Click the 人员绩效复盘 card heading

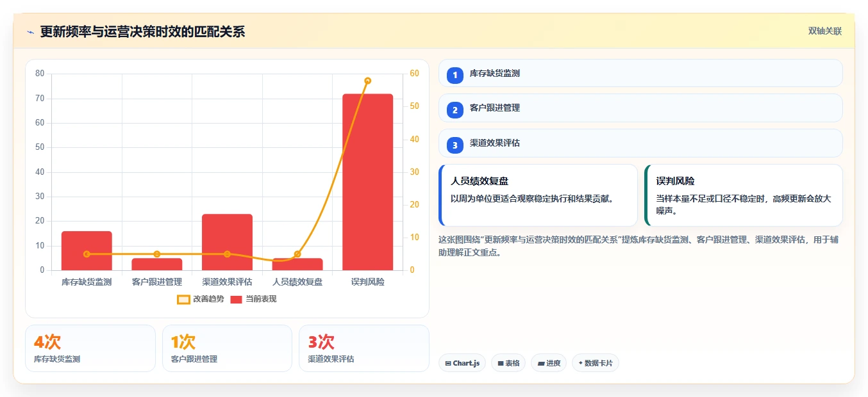pyautogui.click(x=480, y=181)
